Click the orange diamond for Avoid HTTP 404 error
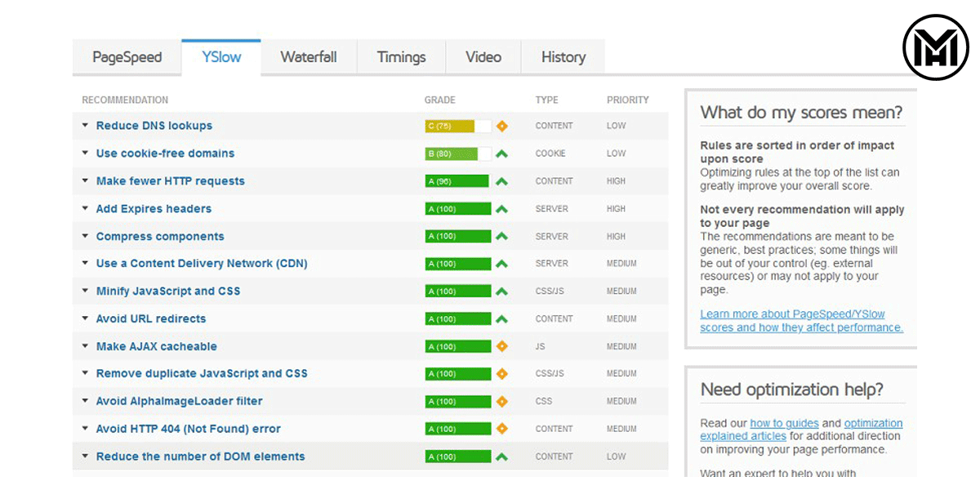This screenshot has height=490, width=980. pyautogui.click(x=501, y=429)
